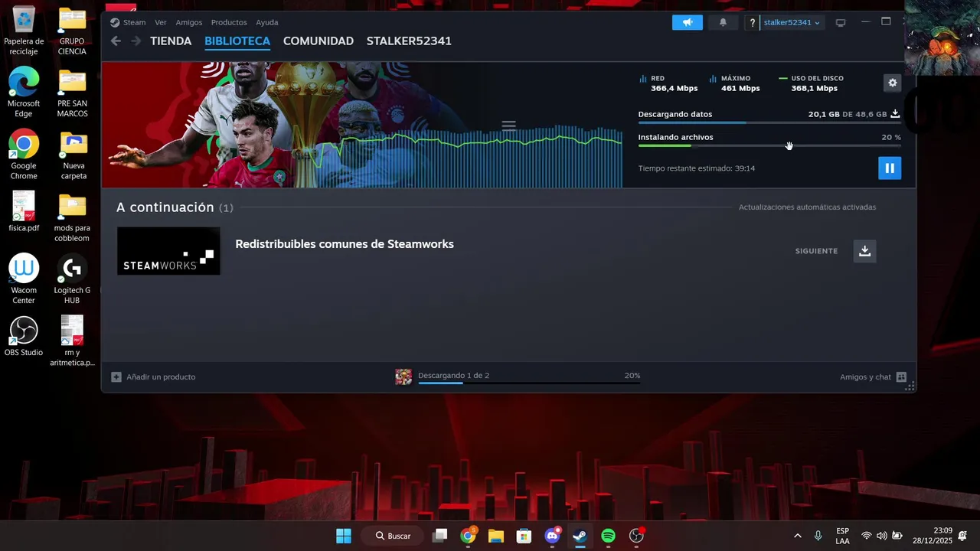Click the MÁXIMO 461 Mbps stat

(x=734, y=83)
